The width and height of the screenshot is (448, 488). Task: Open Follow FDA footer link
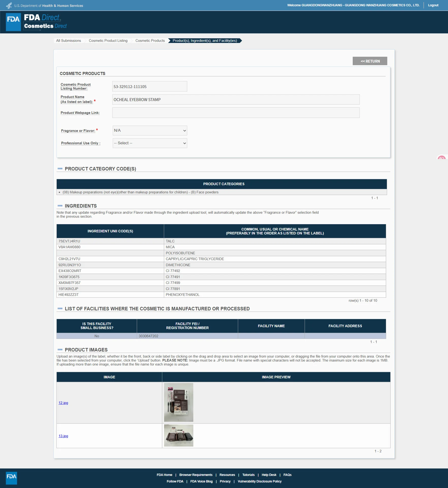click(x=175, y=481)
